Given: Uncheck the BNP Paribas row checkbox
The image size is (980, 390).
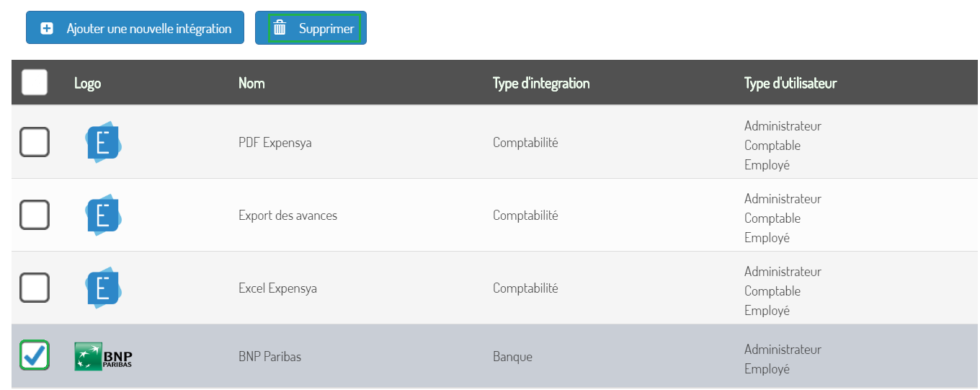Looking at the screenshot, I should click(x=35, y=355).
